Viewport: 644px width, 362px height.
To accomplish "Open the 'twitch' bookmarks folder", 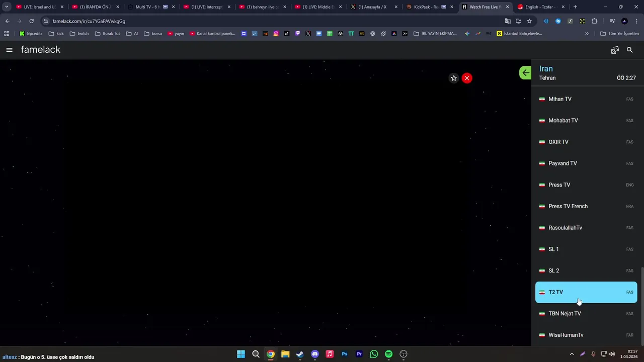I will [79, 34].
